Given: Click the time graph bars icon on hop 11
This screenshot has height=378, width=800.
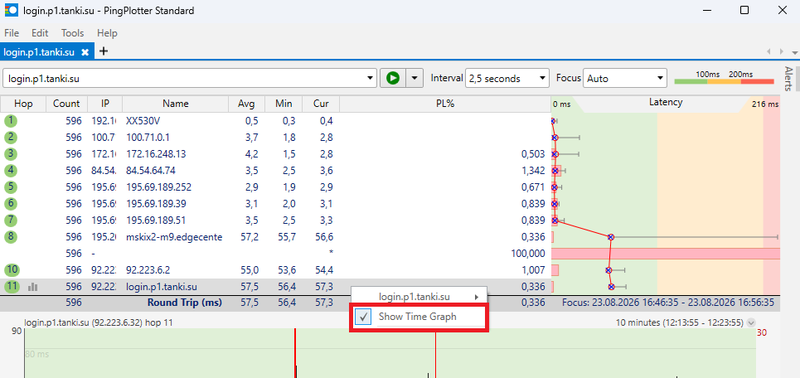Looking at the screenshot, I should tap(33, 287).
